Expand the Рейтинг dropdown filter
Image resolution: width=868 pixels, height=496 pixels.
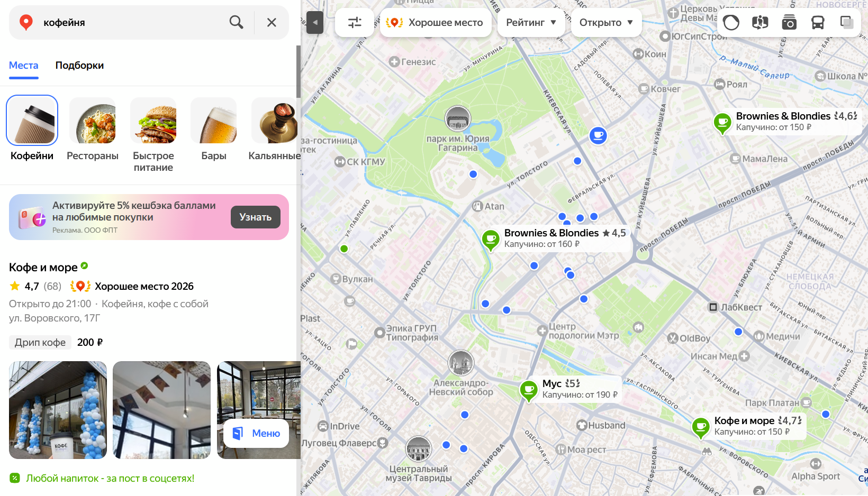click(x=531, y=22)
